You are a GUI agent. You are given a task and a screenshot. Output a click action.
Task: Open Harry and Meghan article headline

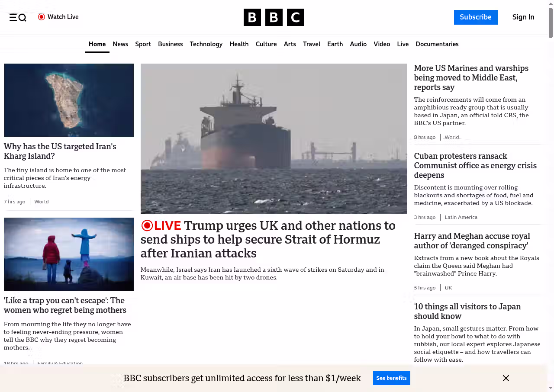472,241
